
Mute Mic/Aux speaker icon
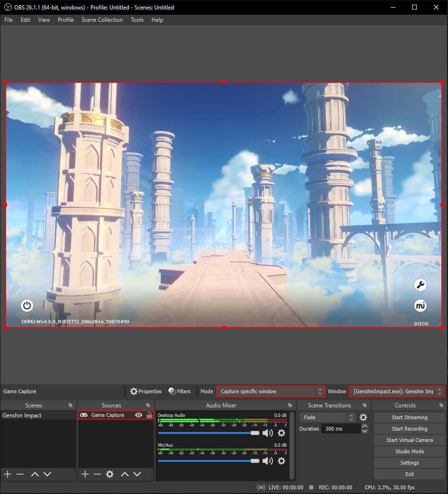coord(267,461)
